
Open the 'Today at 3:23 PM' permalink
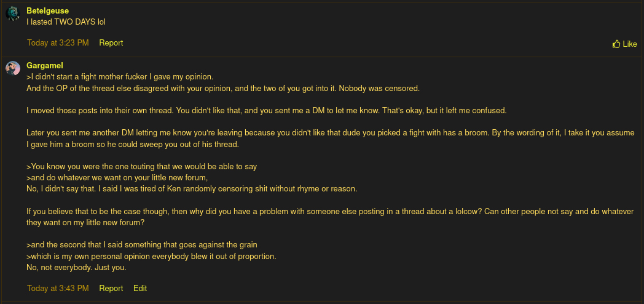[x=58, y=43]
